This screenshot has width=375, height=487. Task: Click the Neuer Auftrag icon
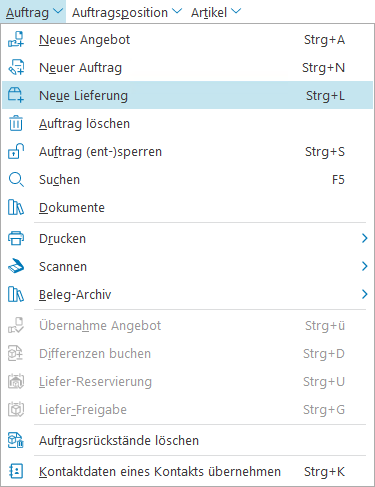[x=16, y=67]
